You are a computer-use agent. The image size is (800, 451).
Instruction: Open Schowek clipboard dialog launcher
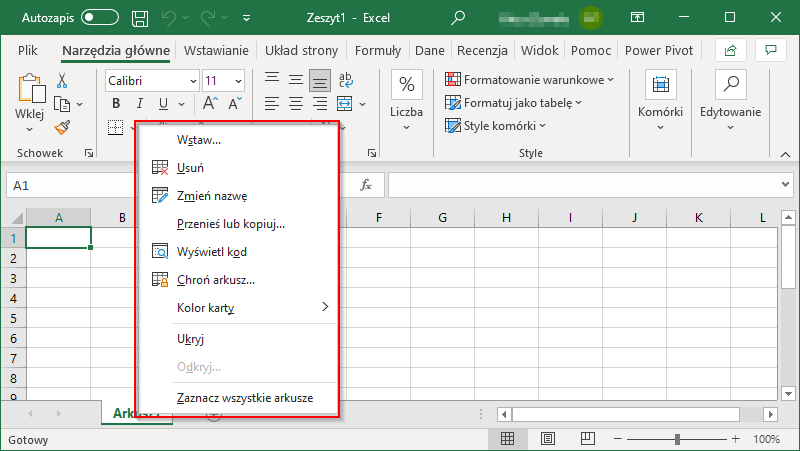(89, 153)
